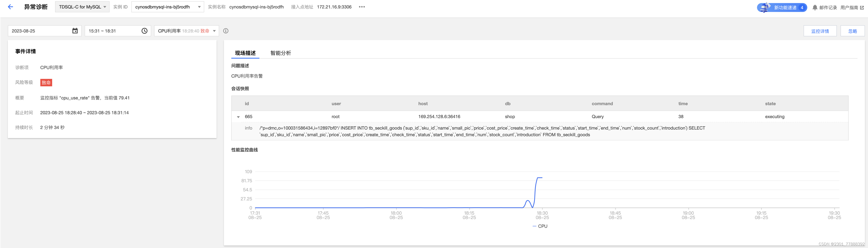Image resolution: width=868 pixels, height=248 pixels.
Task: Switch to the 智能分析 tab
Action: [281, 53]
